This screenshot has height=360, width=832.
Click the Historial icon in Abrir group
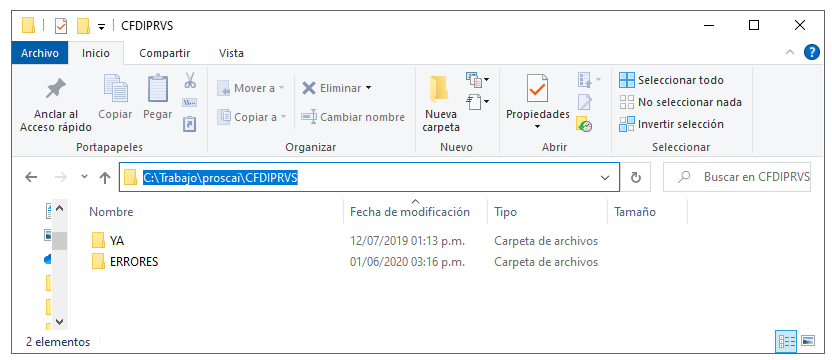coord(584,124)
